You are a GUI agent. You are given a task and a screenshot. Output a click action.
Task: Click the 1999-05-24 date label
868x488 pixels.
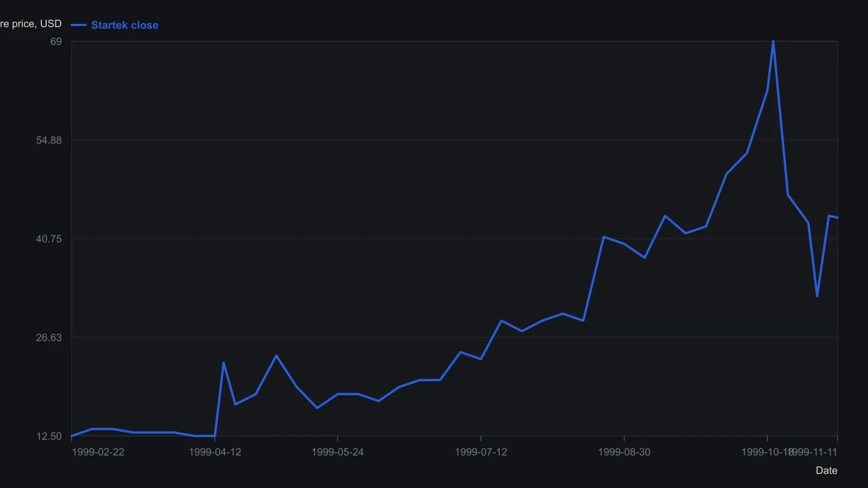pos(337,452)
